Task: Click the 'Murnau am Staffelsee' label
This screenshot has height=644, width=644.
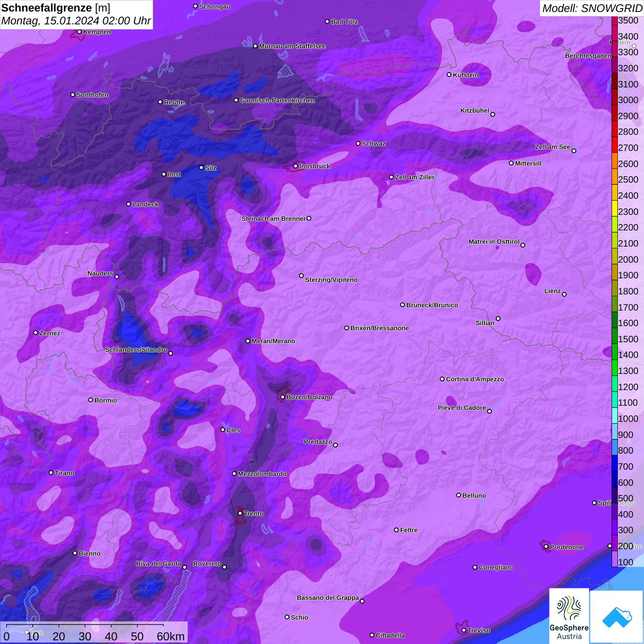Action: [x=293, y=46]
